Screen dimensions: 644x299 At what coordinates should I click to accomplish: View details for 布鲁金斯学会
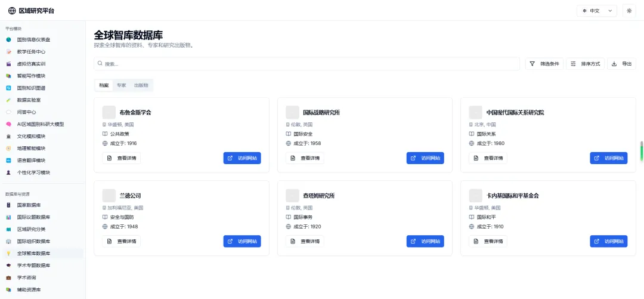(x=122, y=158)
